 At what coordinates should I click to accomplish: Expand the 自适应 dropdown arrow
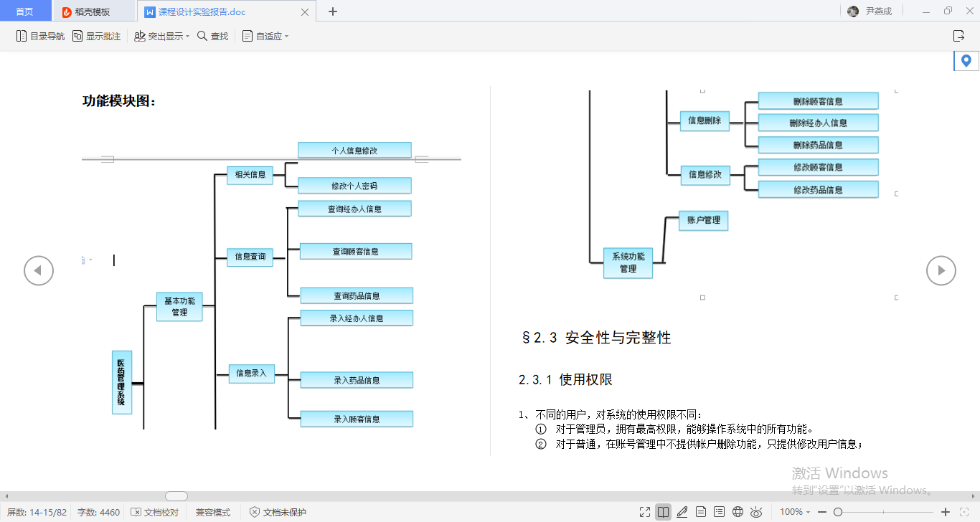click(286, 37)
